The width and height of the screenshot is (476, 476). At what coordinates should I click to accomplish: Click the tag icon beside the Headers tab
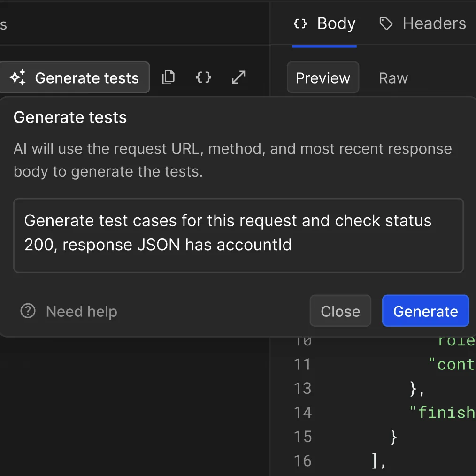click(x=386, y=23)
